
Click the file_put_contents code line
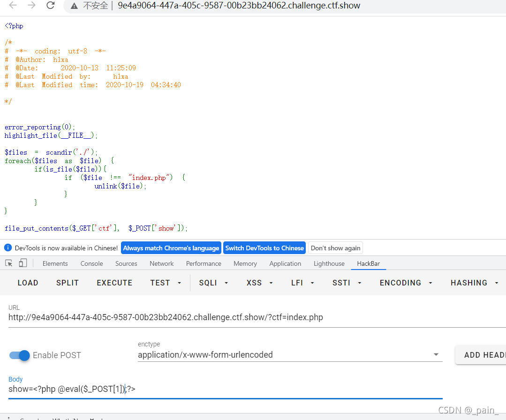pyautogui.click(x=96, y=228)
